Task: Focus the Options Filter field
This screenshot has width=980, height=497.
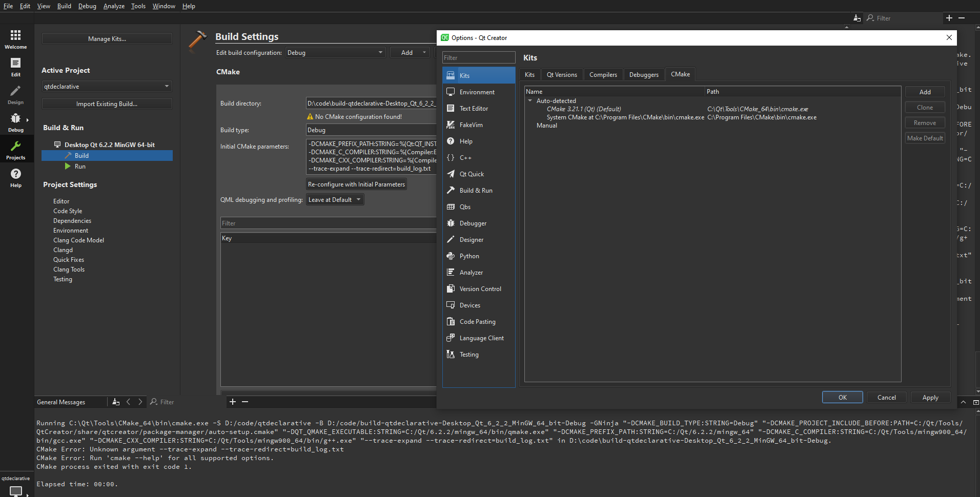Action: [x=479, y=57]
